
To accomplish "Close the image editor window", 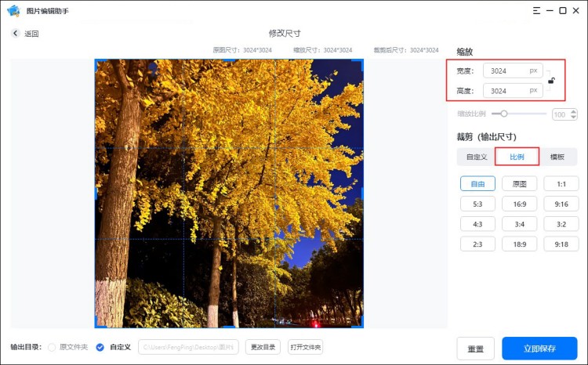I will [x=576, y=10].
